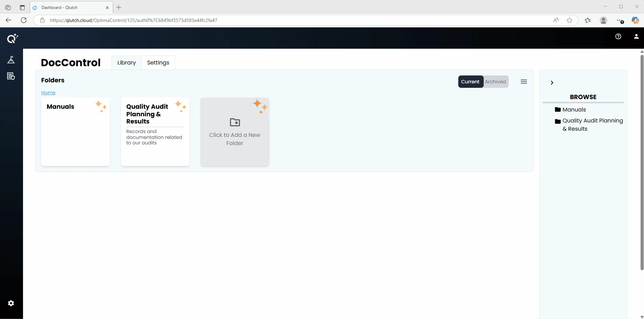Open the Settings tab

coord(158,63)
